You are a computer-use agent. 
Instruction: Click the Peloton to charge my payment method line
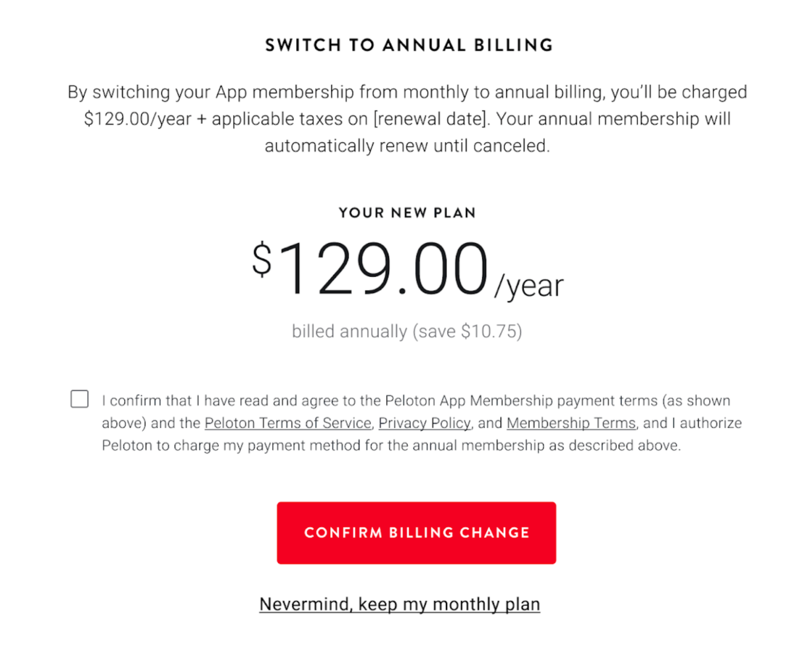click(391, 446)
